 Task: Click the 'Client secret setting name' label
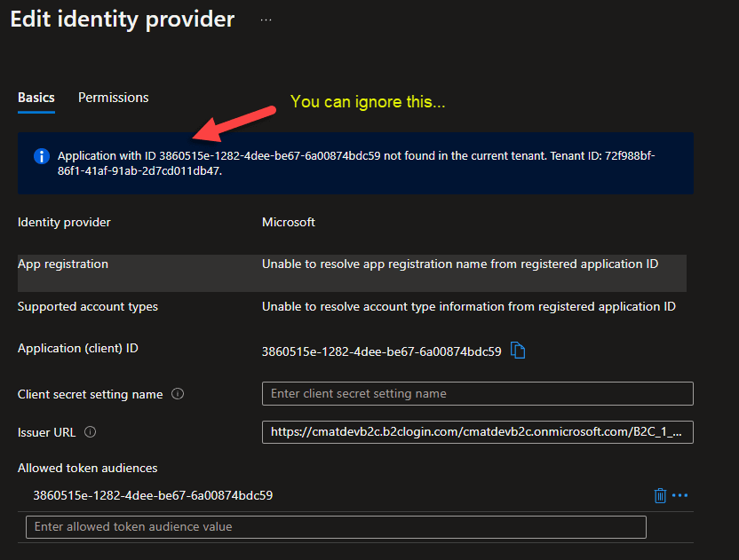pyautogui.click(x=90, y=394)
